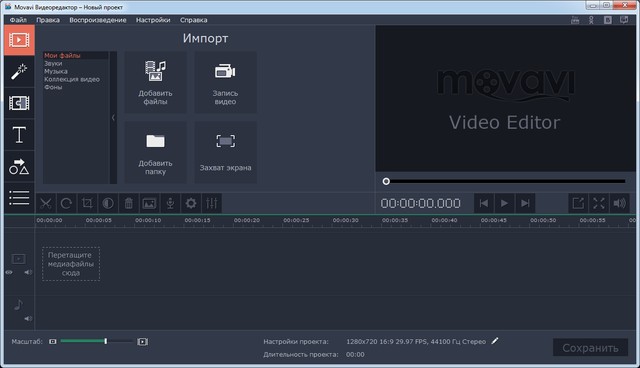640x368 pixels.
Task: Edit project settings with pencil icon
Action: point(495,341)
